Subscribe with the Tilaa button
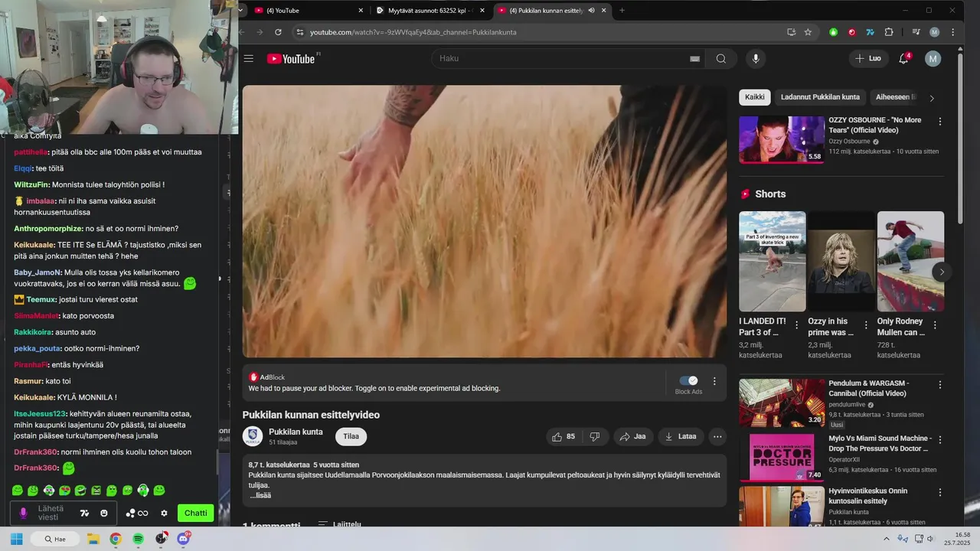The height and width of the screenshot is (551, 980). coord(351,436)
